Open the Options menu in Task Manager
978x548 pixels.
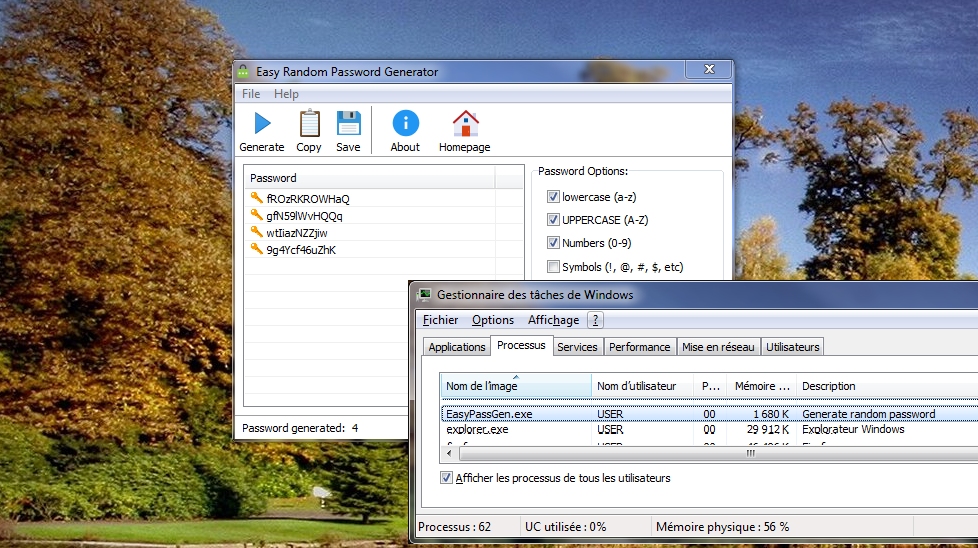pyautogui.click(x=493, y=320)
